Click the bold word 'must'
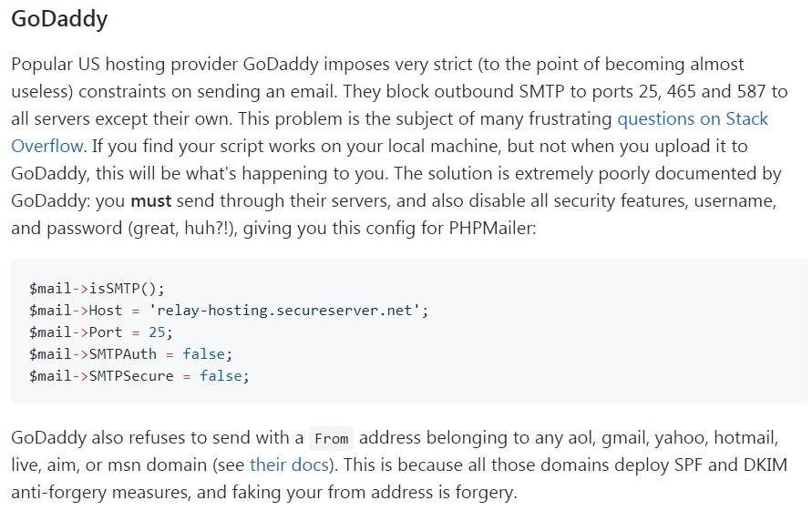This screenshot has height=521, width=812. point(150,200)
